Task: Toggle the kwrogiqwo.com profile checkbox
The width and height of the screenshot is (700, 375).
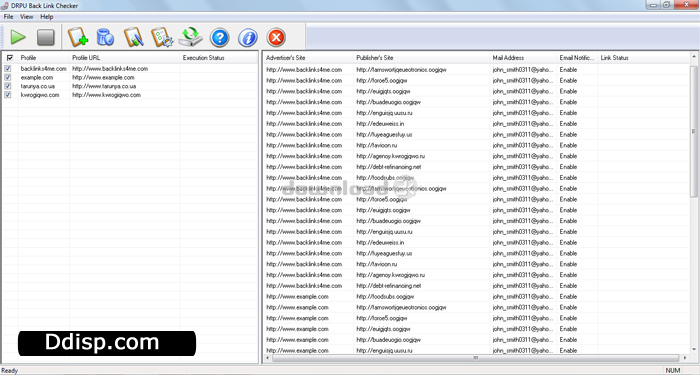Action: click(x=8, y=95)
